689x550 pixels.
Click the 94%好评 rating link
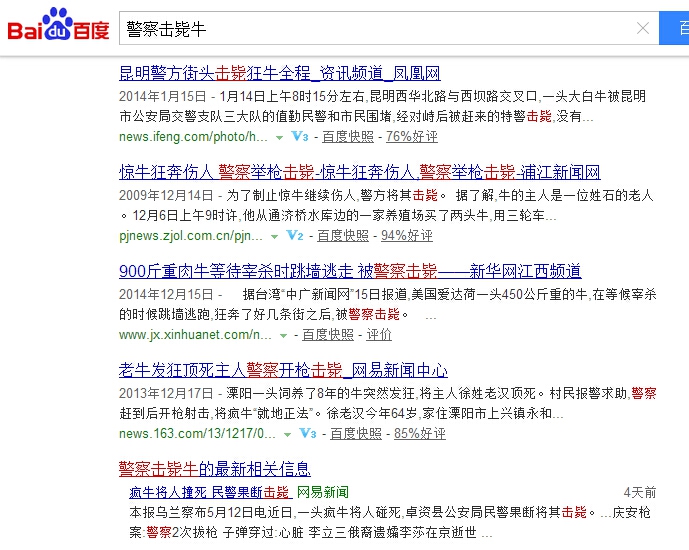(x=407, y=235)
